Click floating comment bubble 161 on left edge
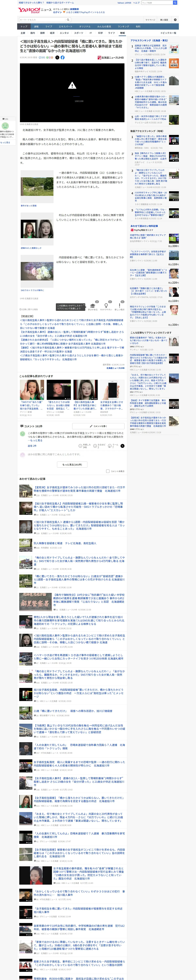The width and height of the screenshot is (196, 980). pyautogui.click(x=5, y=119)
